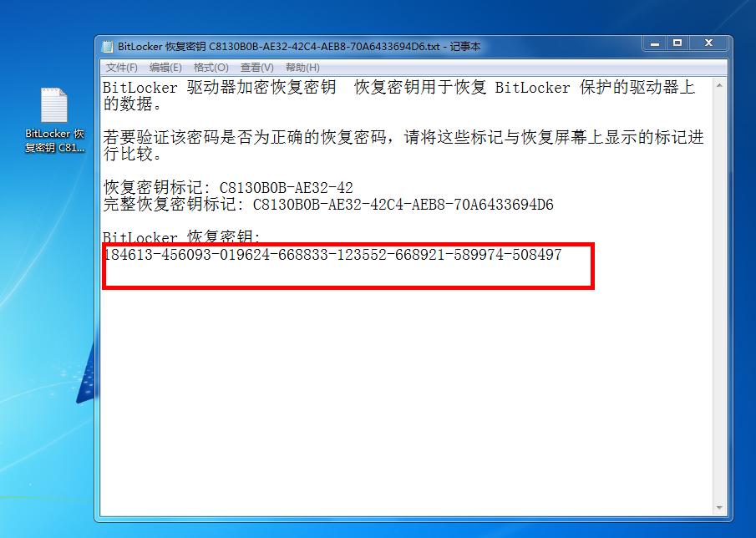Image resolution: width=756 pixels, height=538 pixels.
Task: Open the 格式(O) menu
Action: point(211,68)
